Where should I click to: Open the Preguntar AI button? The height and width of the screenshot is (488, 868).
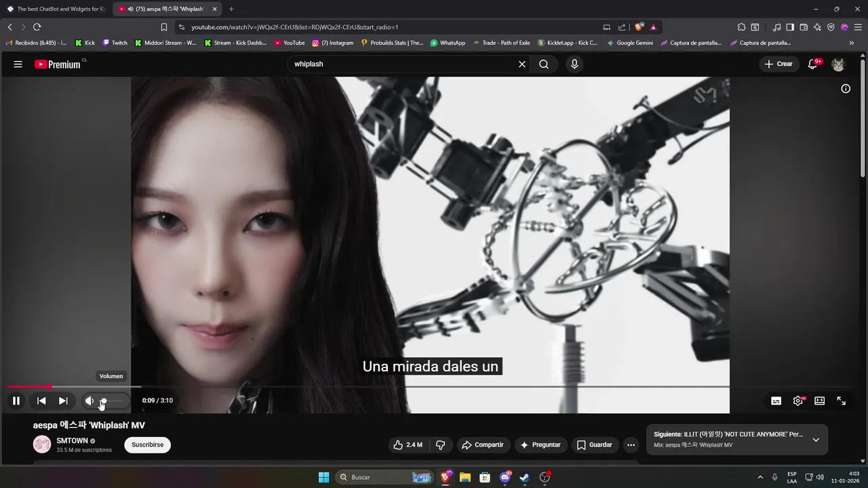point(540,445)
